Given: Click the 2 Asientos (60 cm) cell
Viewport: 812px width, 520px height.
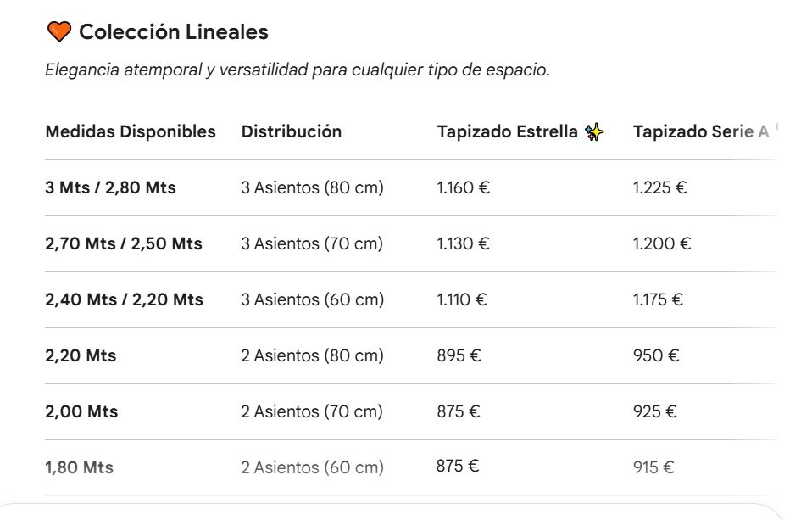Looking at the screenshot, I should coord(312,467).
